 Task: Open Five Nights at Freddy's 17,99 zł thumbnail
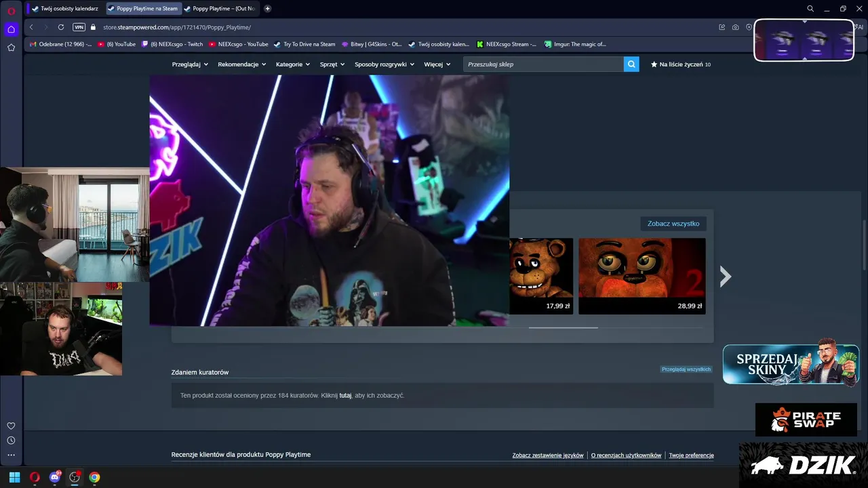pos(541,276)
